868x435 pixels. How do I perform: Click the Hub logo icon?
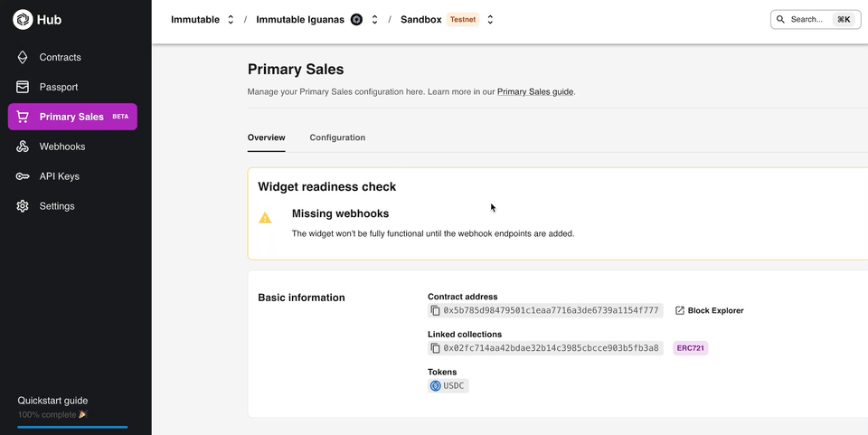[x=23, y=19]
